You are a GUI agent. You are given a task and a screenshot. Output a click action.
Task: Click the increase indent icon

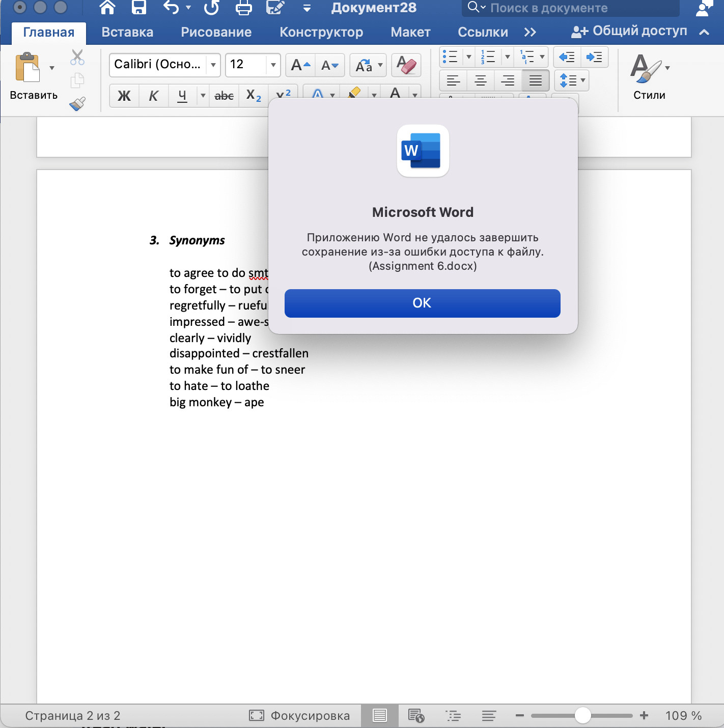[x=594, y=57]
